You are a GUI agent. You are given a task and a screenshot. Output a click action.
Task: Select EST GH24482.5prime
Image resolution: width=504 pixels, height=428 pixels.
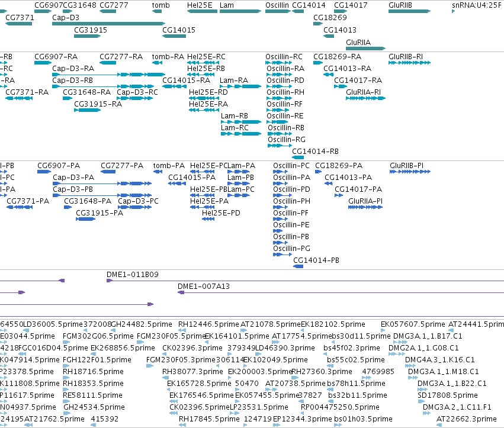[x=113, y=330]
